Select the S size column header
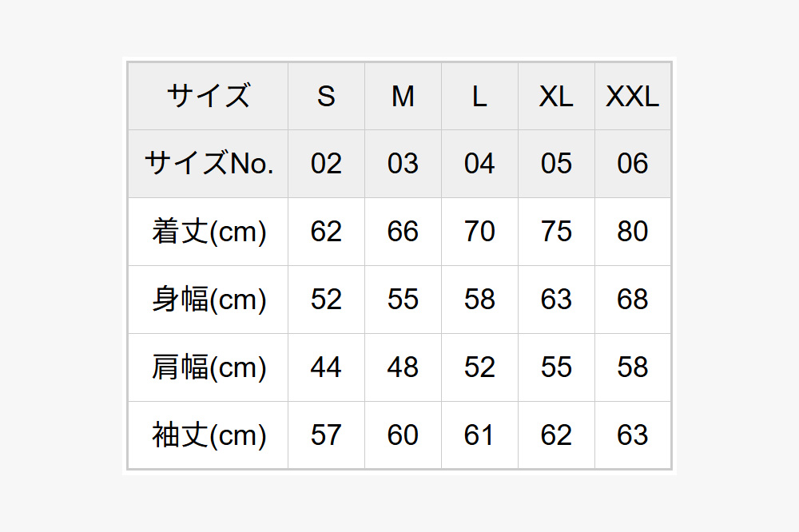This screenshot has height=532, width=799. click(326, 96)
